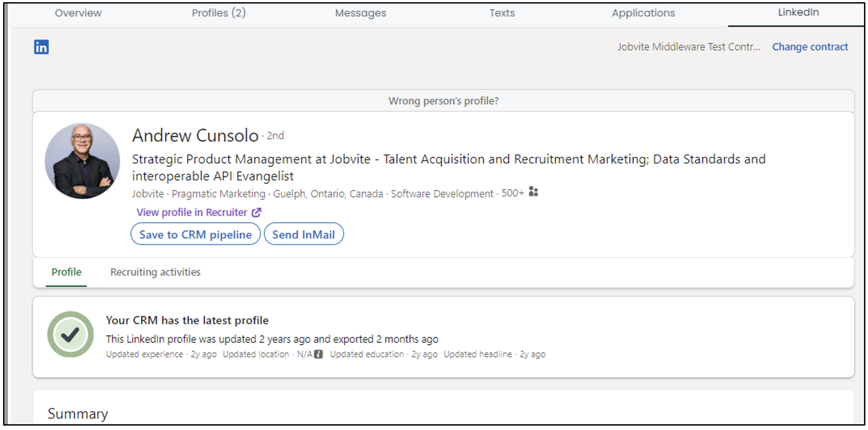Select the Texts tab
868x430 pixels.
coord(502,13)
